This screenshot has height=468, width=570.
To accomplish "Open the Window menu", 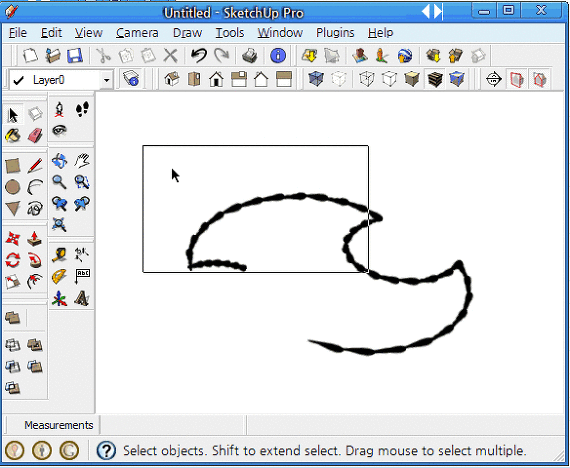I will pyautogui.click(x=280, y=33).
